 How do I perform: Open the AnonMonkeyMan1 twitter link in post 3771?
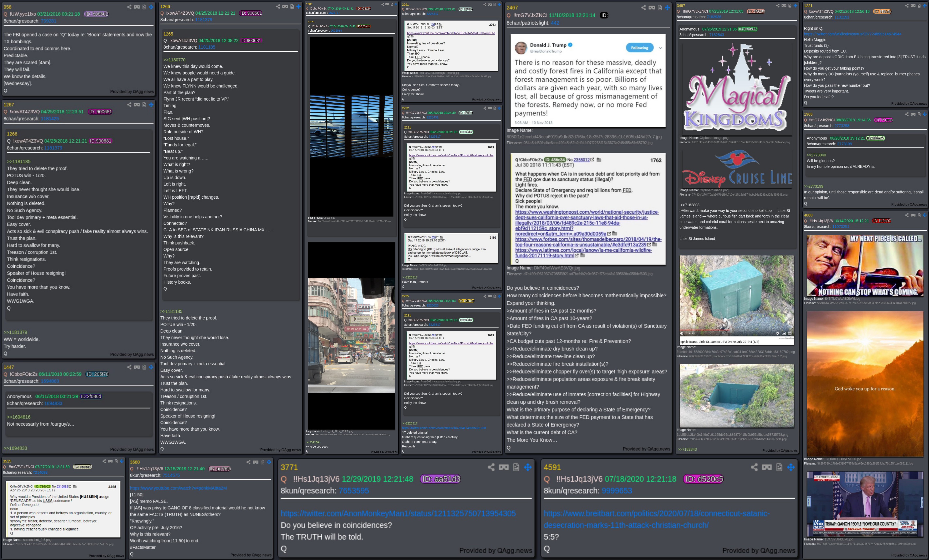coord(398,514)
